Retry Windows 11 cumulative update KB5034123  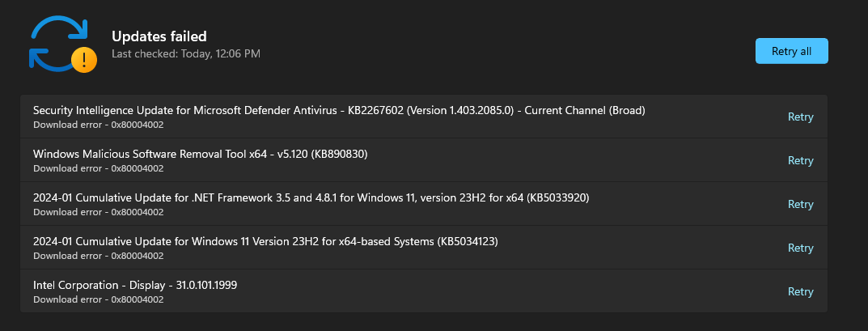(800, 248)
